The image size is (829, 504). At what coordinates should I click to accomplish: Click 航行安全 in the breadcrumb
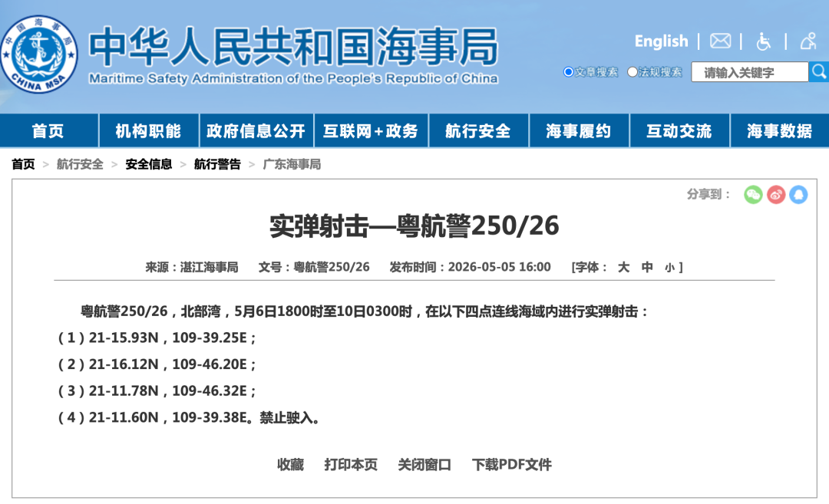tap(80, 164)
